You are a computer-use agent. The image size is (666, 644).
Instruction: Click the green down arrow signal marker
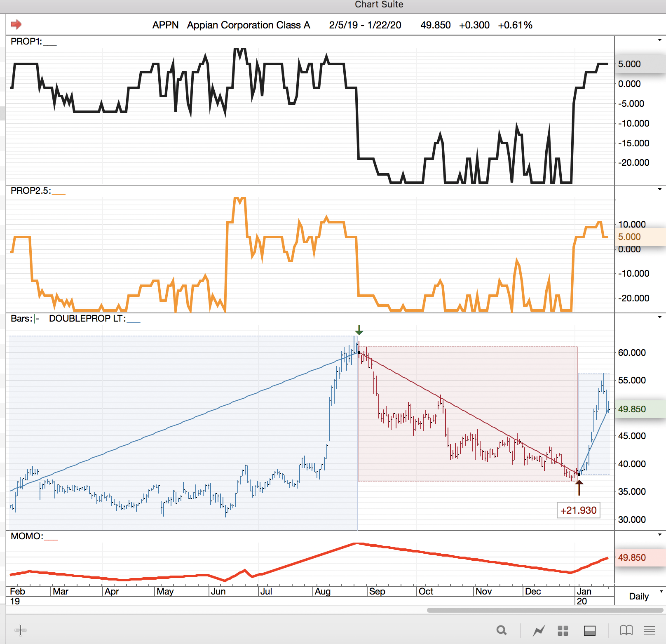359,330
